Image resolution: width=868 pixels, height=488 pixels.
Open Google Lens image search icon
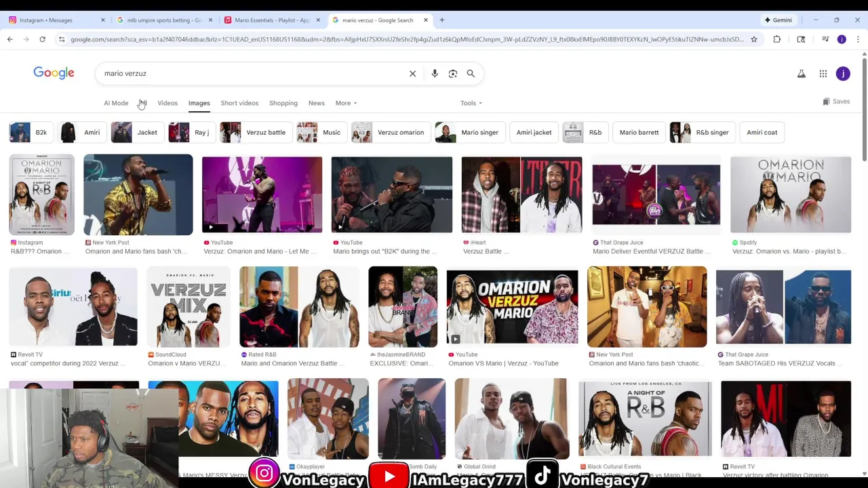[453, 73]
